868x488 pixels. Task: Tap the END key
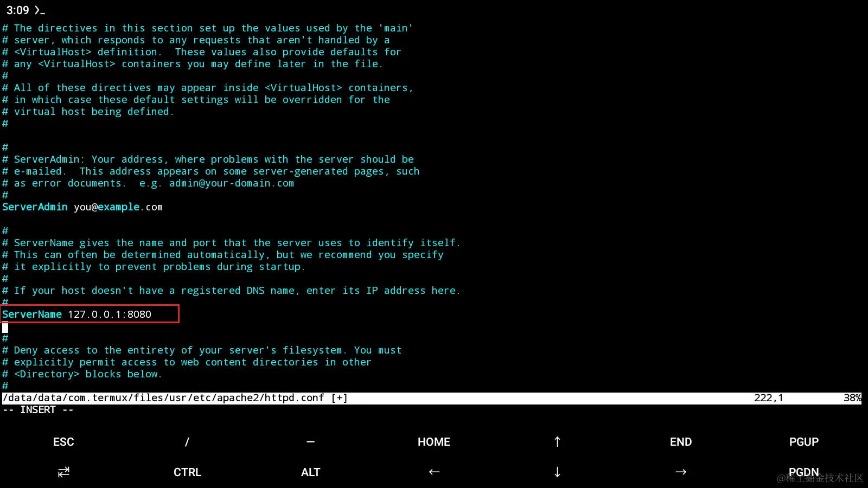tap(681, 442)
